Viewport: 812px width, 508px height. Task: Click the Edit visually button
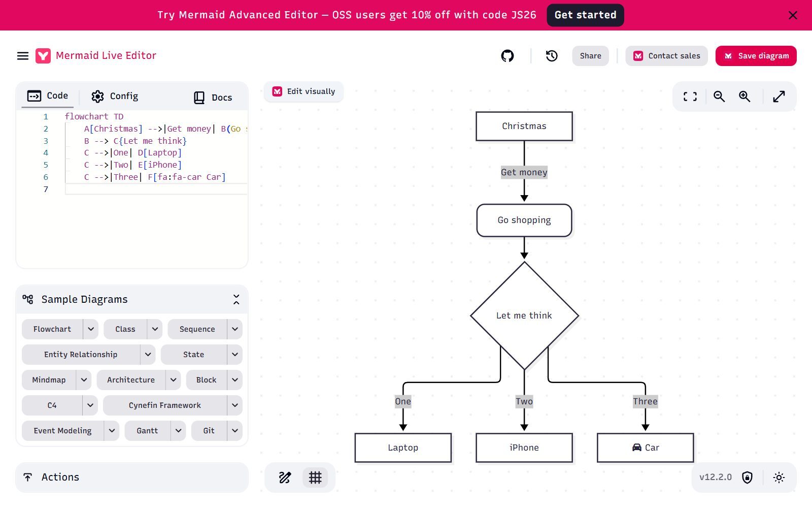(303, 91)
